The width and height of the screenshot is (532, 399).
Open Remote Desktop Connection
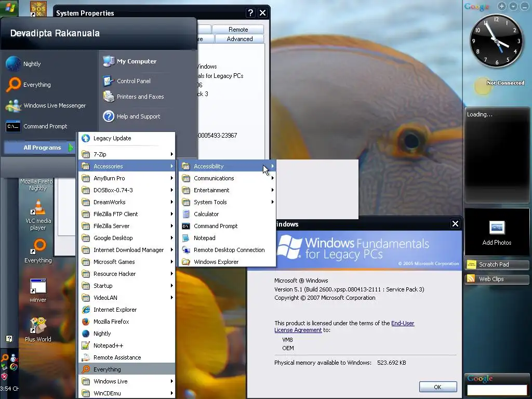pyautogui.click(x=227, y=250)
